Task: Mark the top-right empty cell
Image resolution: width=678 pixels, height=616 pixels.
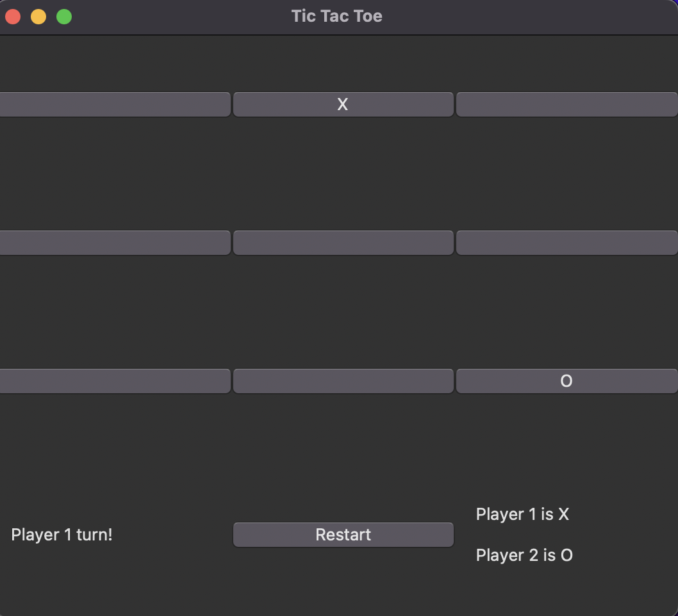Action: [566, 104]
